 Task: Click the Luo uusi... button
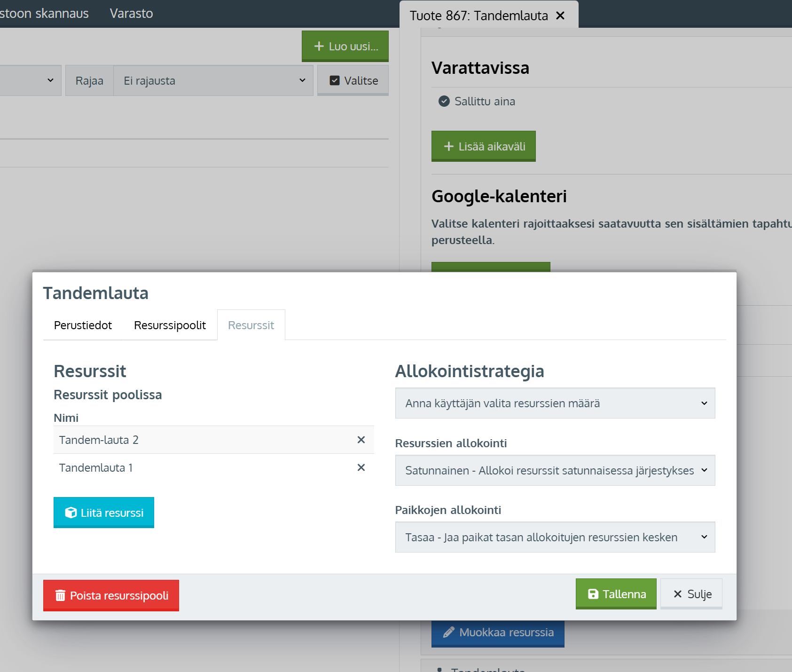pos(345,46)
